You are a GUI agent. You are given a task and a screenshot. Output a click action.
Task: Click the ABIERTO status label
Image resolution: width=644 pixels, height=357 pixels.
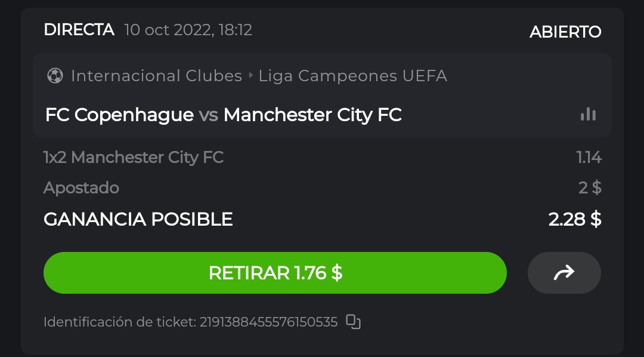point(565,32)
